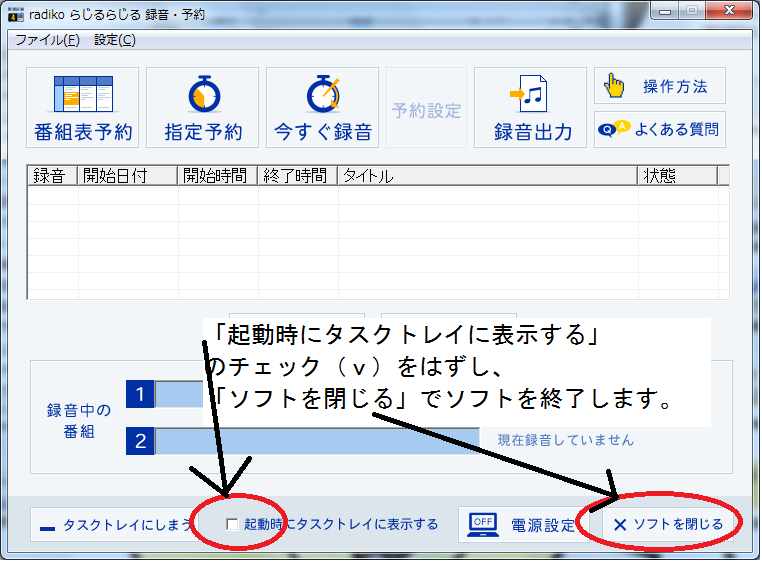Click the 状態 column header

(678, 176)
